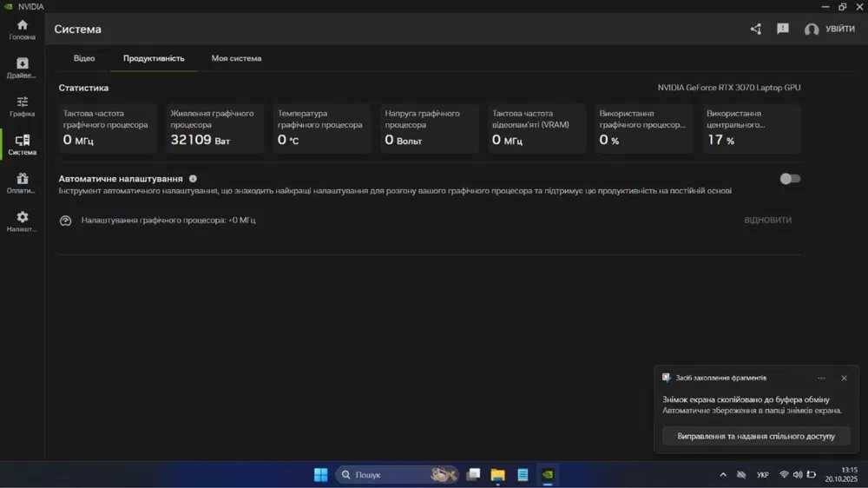Screen dimensions: 868x488
Task: Click the Статистика heading
Action: [x=83, y=88]
